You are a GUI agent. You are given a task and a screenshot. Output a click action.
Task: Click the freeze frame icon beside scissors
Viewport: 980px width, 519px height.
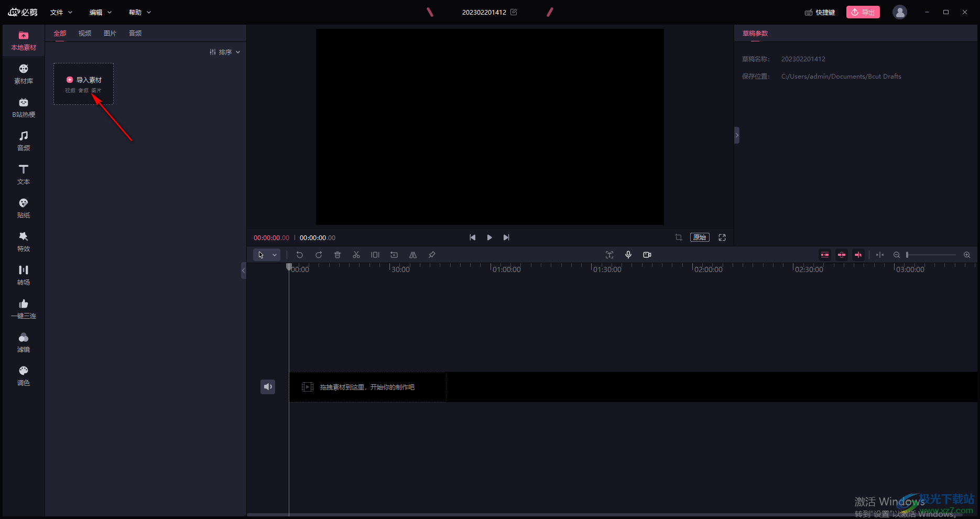coord(375,255)
